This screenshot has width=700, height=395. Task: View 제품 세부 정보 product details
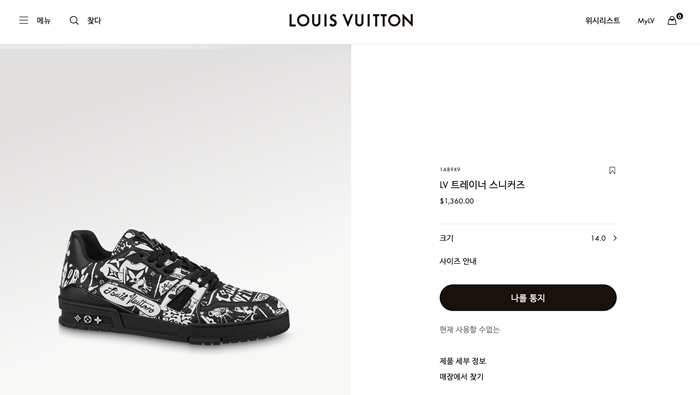click(462, 361)
